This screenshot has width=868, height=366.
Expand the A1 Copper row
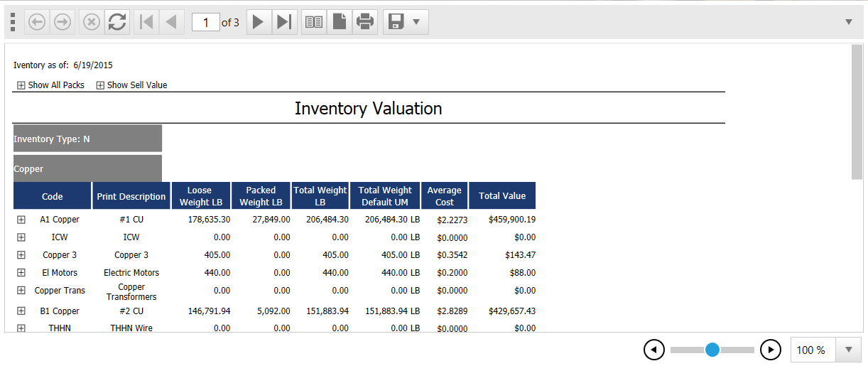(21, 220)
